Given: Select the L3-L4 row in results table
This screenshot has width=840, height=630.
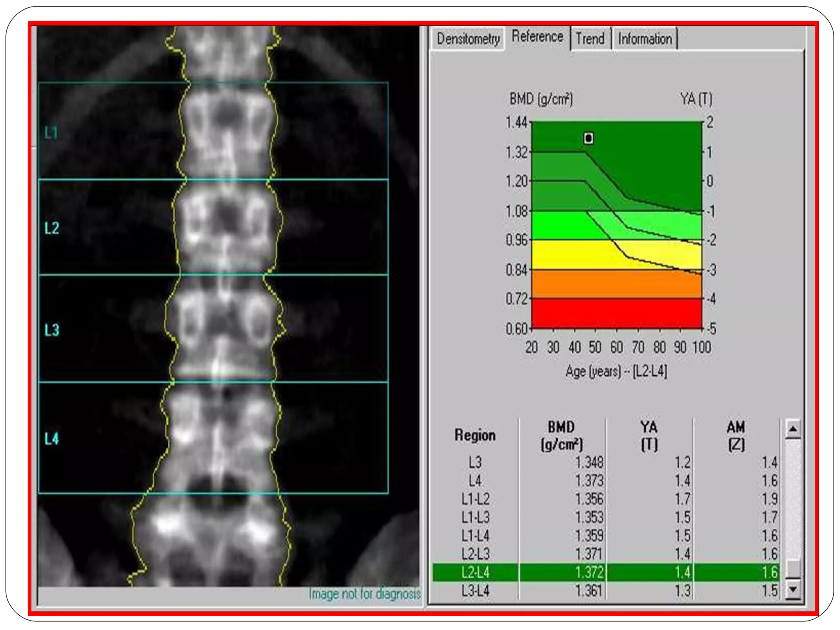Looking at the screenshot, I should point(475,591).
